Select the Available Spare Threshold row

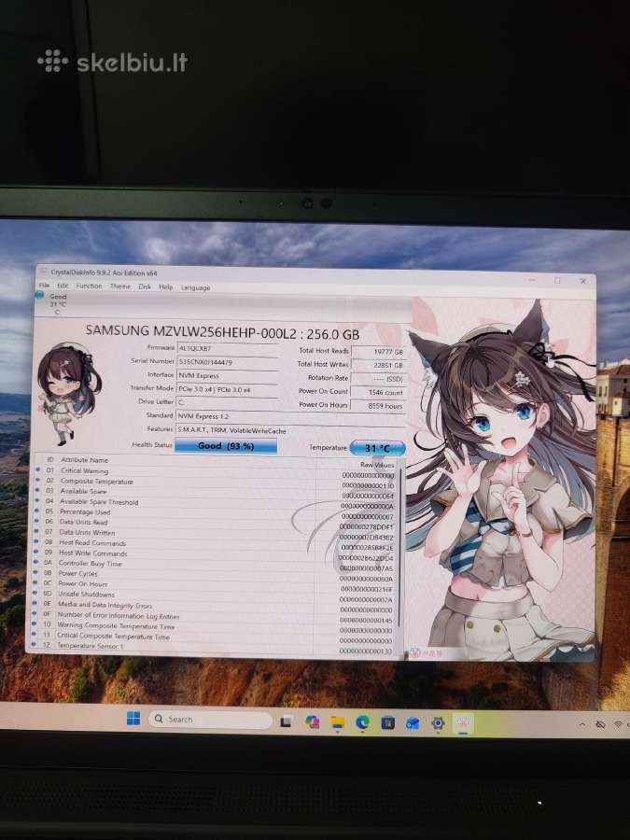click(216, 502)
